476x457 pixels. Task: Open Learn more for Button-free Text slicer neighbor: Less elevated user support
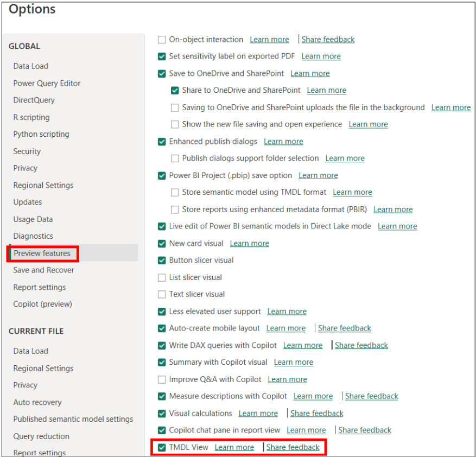point(287,312)
